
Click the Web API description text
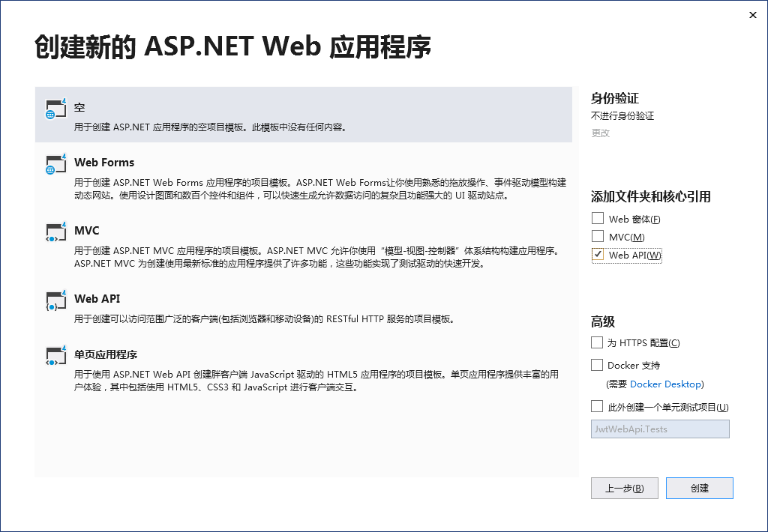(x=265, y=319)
